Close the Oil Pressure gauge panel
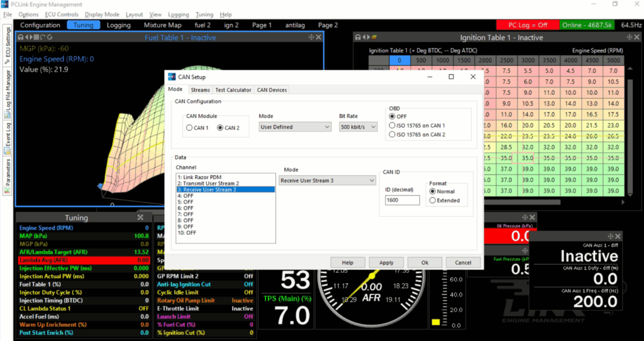 [x=532, y=217]
